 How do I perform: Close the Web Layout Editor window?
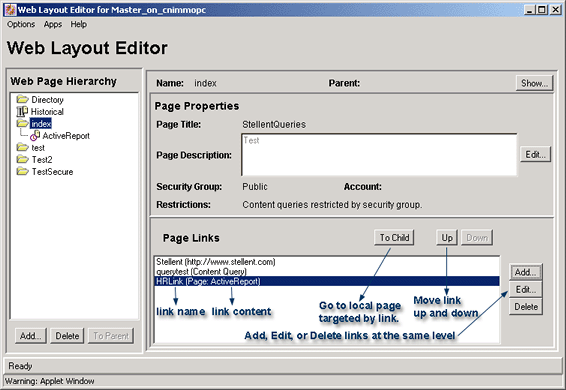[x=555, y=10]
